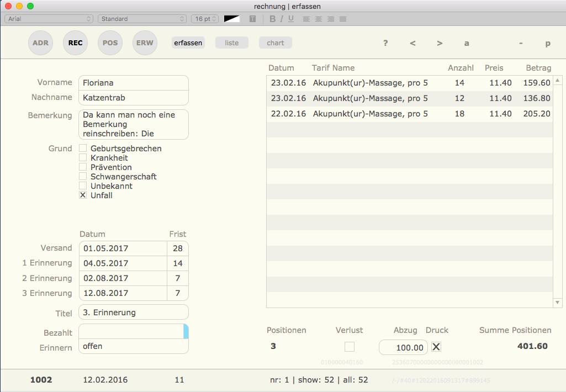Switch to the liste tab
Screen dimensions: 566x392
(232, 43)
